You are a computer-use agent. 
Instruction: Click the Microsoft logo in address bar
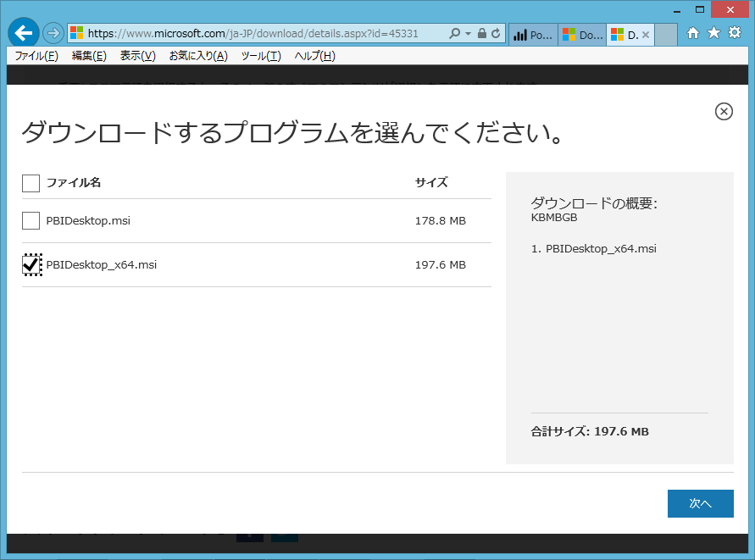[76, 33]
